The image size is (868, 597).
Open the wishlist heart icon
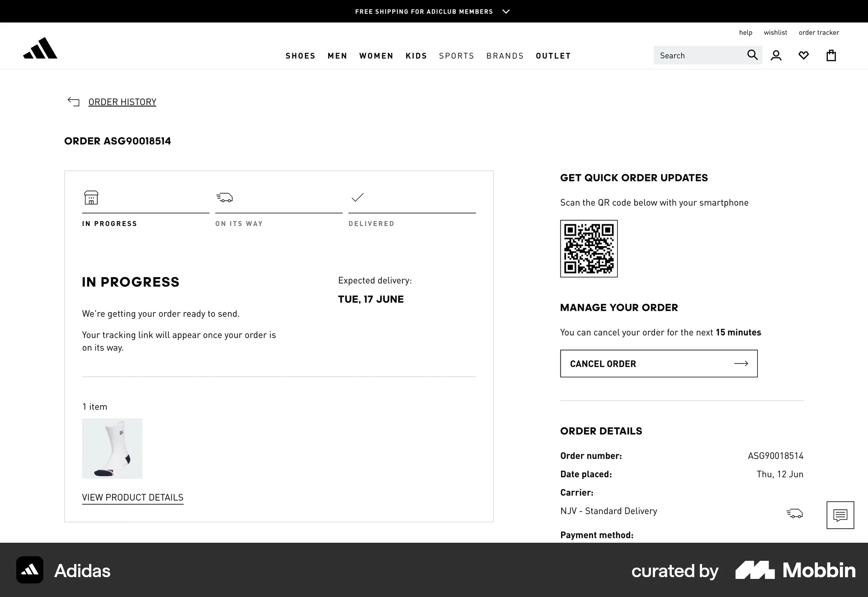[803, 55]
